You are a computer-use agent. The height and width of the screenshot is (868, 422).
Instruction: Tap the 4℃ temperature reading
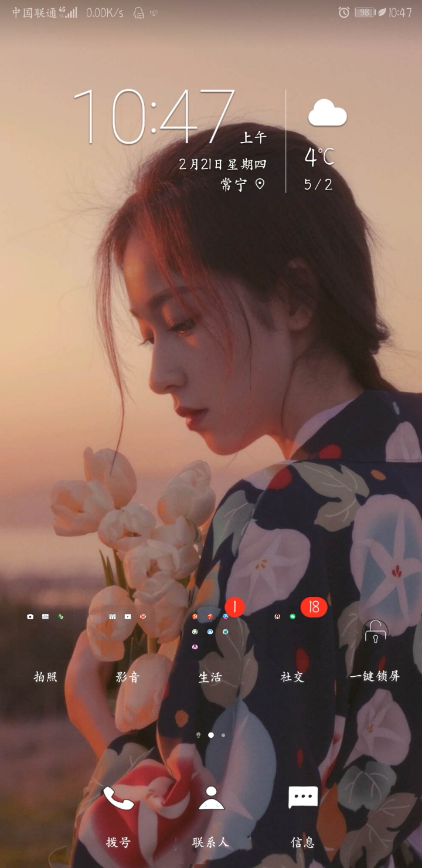coord(319,157)
